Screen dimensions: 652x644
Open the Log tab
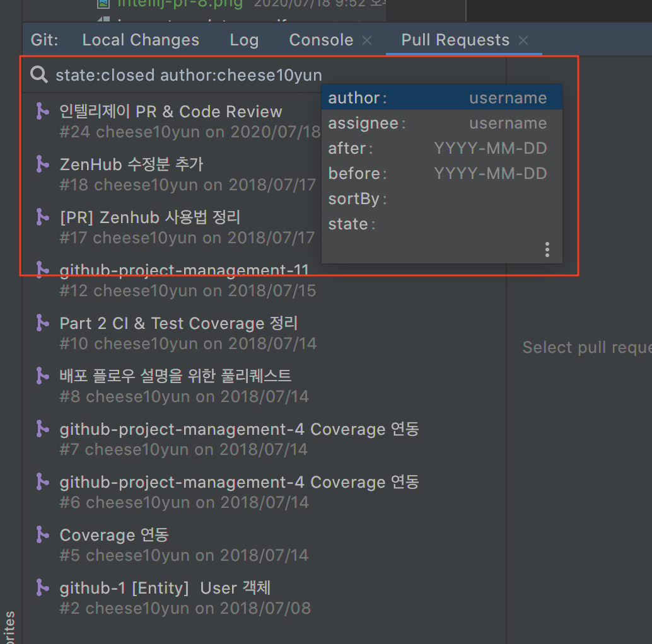pyautogui.click(x=244, y=40)
